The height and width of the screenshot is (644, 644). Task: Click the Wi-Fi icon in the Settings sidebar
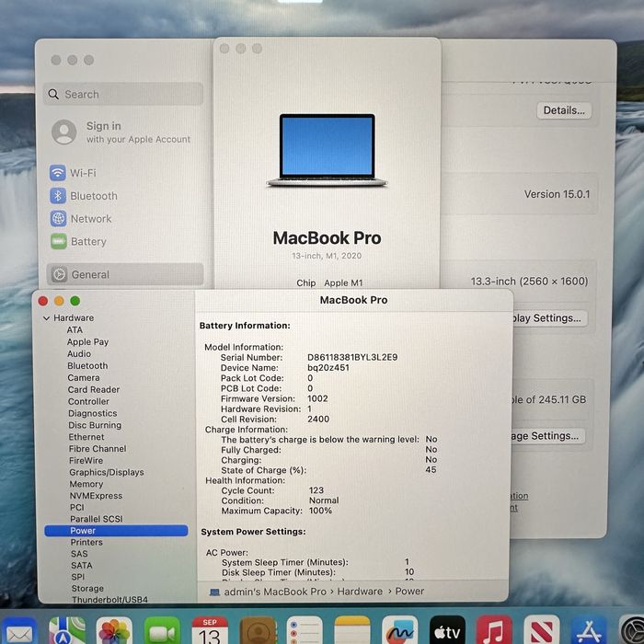58,173
